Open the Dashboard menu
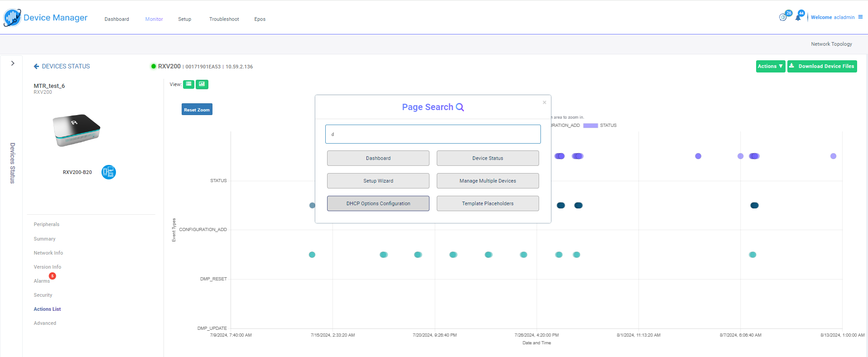 coord(117,19)
